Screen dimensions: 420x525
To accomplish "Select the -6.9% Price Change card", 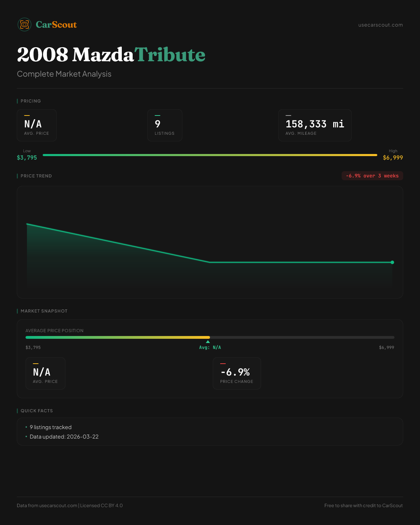I will coord(237,373).
